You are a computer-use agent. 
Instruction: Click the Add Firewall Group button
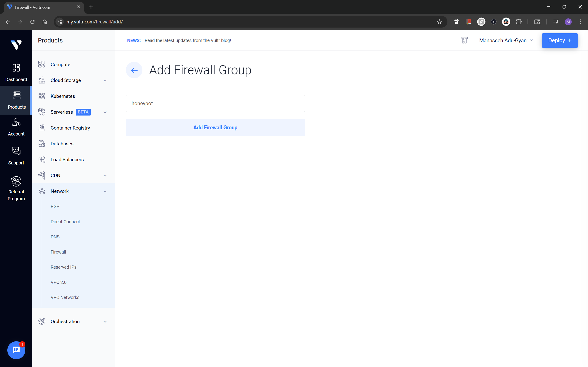tap(215, 128)
